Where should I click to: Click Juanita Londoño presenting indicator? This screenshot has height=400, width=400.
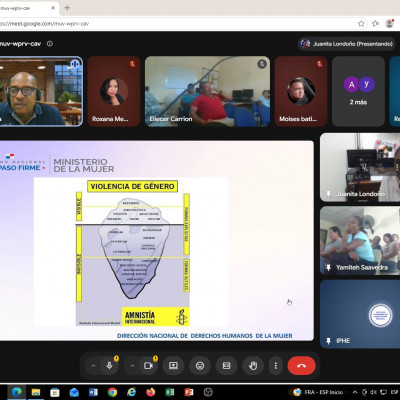pos(347,44)
